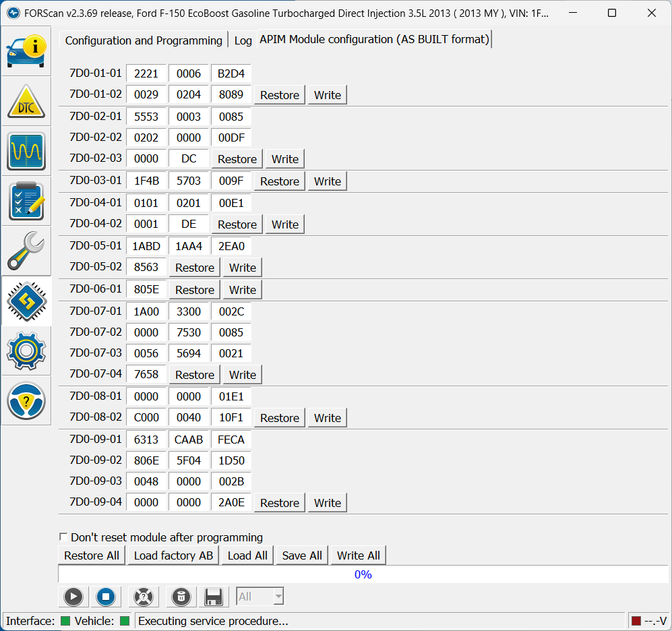The image size is (672, 631).
Task: Click Restore for block 7D0-06-01
Action: click(194, 290)
